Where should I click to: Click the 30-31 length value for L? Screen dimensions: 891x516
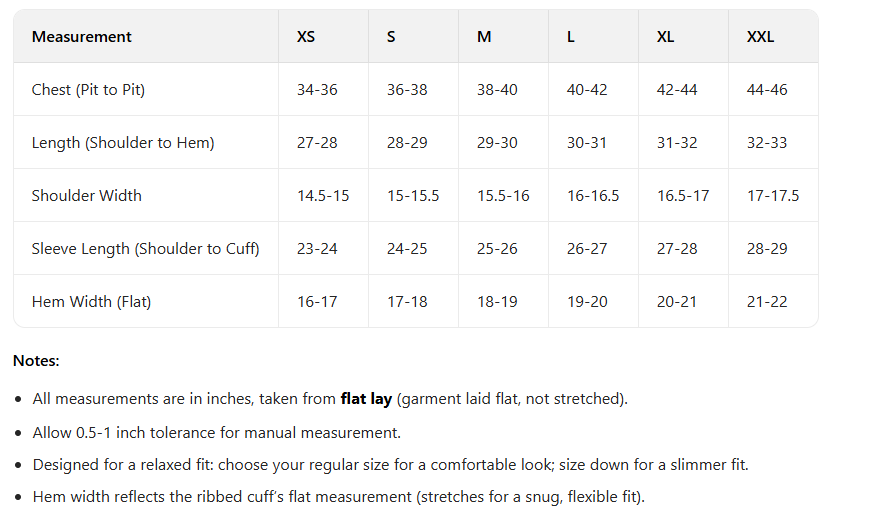coord(587,143)
